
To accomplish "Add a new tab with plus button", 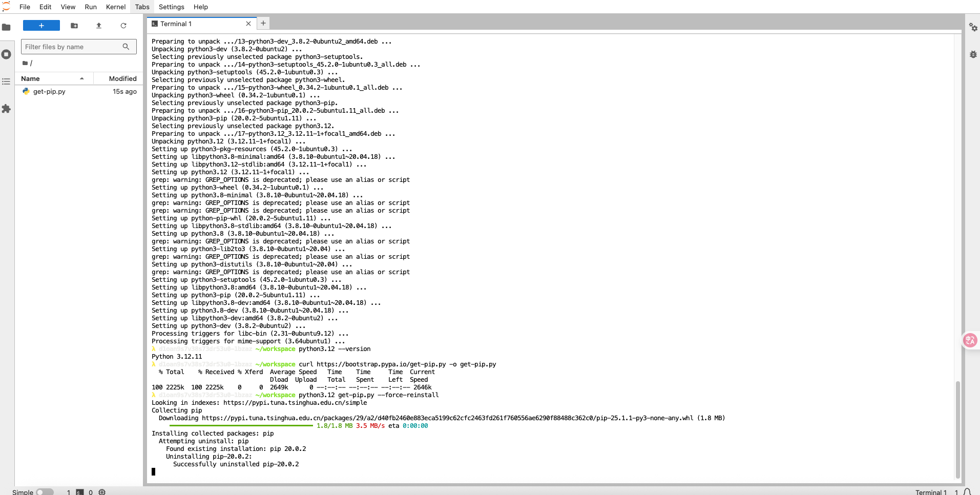I will tap(263, 23).
